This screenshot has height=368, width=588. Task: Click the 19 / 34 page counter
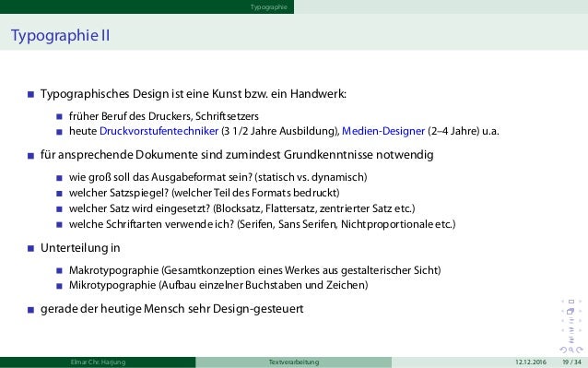[x=572, y=362]
